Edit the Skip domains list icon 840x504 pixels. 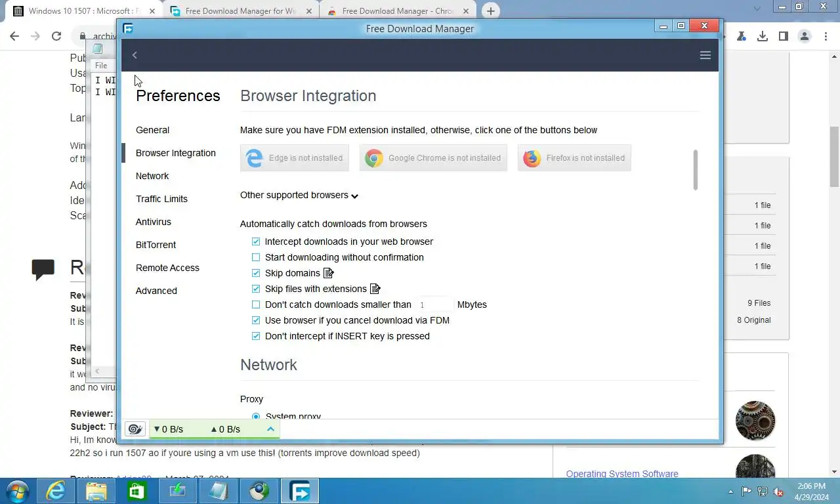329,273
